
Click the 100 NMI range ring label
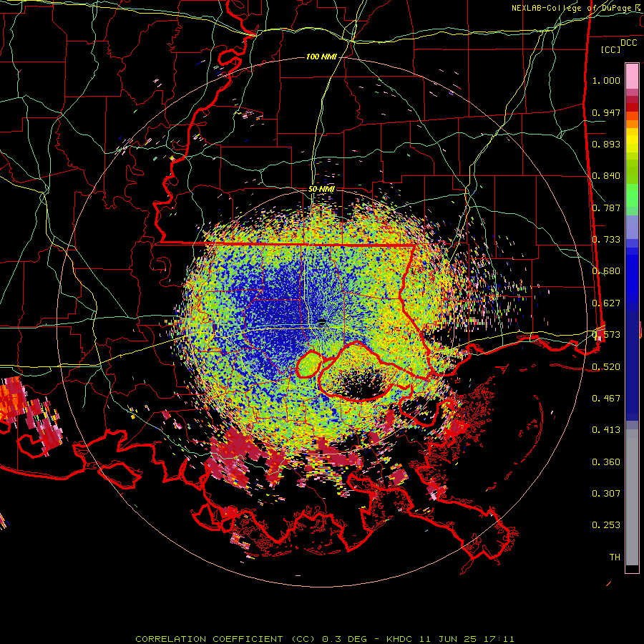321,57
